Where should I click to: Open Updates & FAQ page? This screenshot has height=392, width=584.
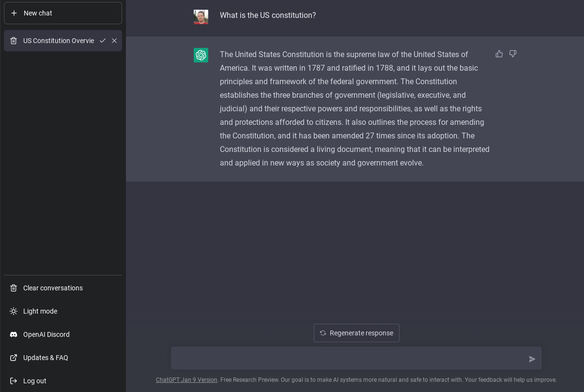click(x=46, y=358)
